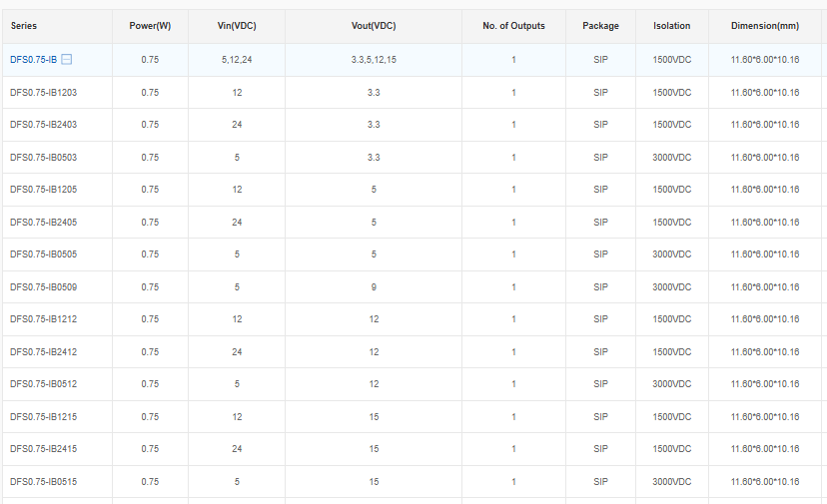Click the Isolation column header

pyautogui.click(x=671, y=26)
